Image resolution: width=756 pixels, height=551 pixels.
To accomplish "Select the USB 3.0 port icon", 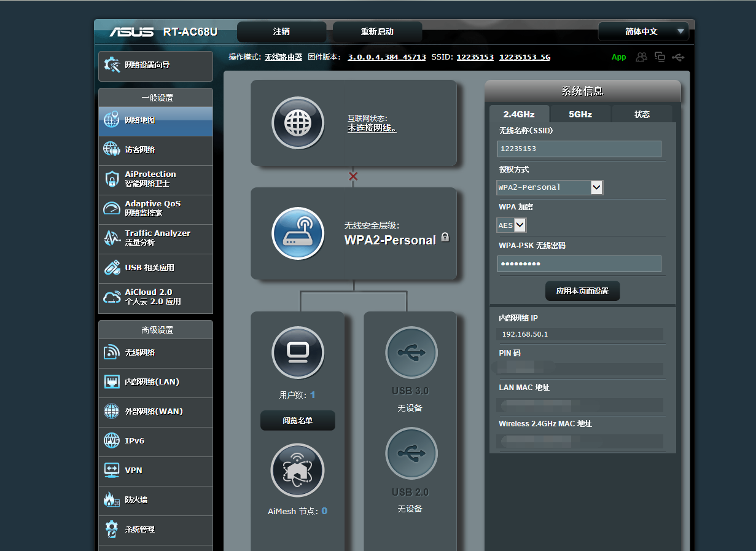I will coord(411,353).
